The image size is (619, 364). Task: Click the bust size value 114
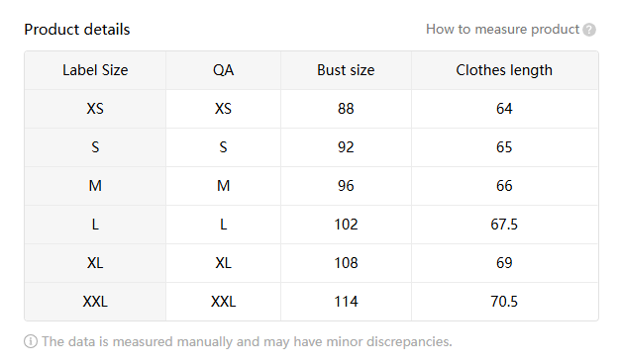[x=346, y=302]
